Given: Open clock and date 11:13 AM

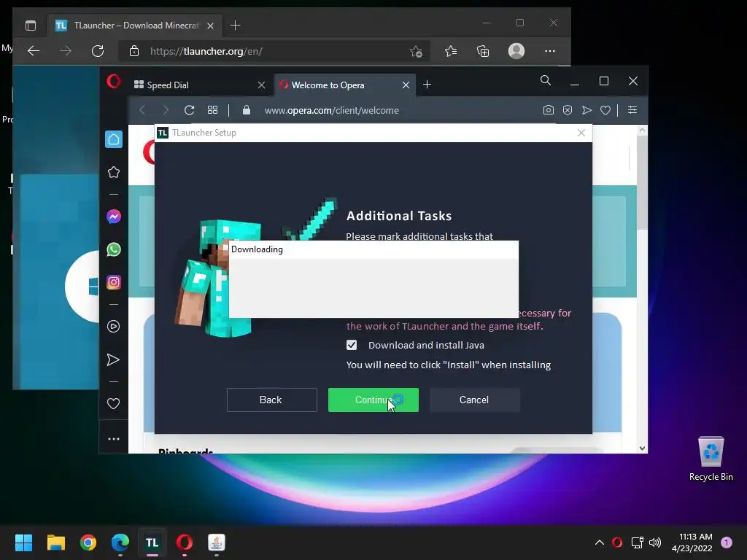Looking at the screenshot, I should point(692,542).
